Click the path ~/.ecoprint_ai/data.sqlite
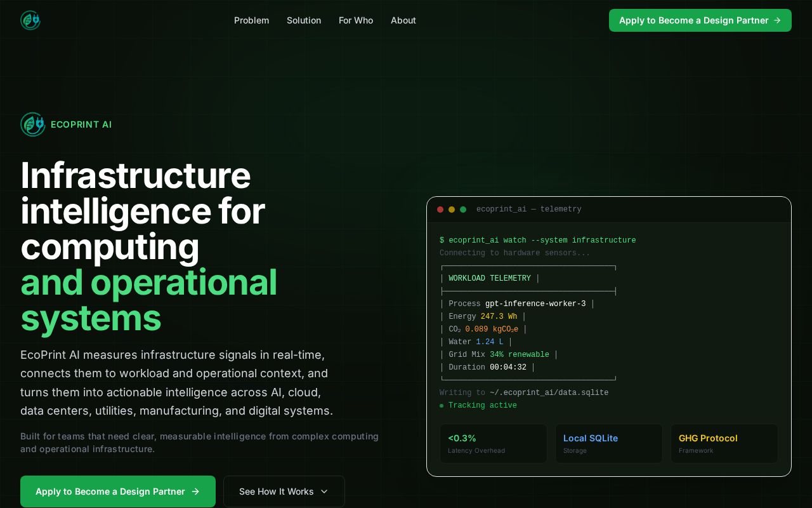 click(x=549, y=392)
